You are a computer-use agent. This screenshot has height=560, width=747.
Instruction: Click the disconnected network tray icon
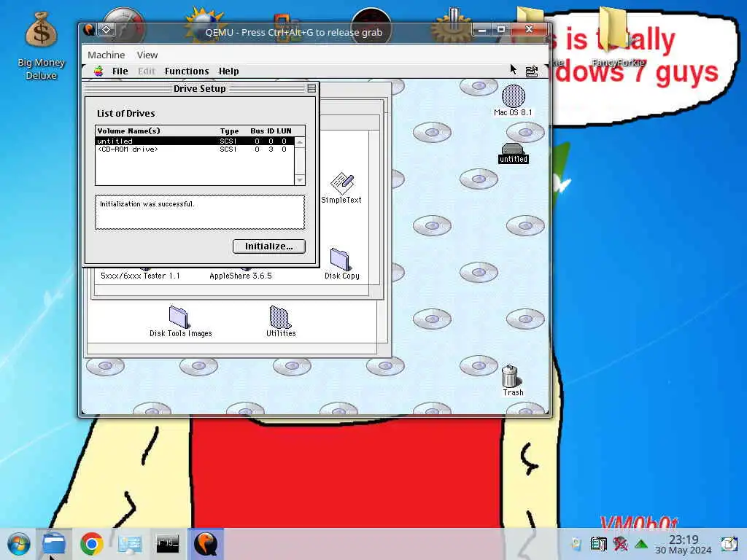[x=620, y=544]
